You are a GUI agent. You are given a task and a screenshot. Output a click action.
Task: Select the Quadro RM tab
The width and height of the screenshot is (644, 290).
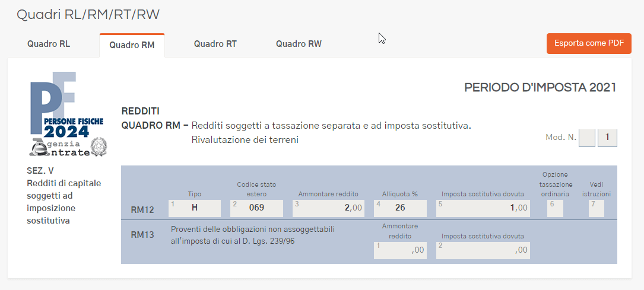132,45
